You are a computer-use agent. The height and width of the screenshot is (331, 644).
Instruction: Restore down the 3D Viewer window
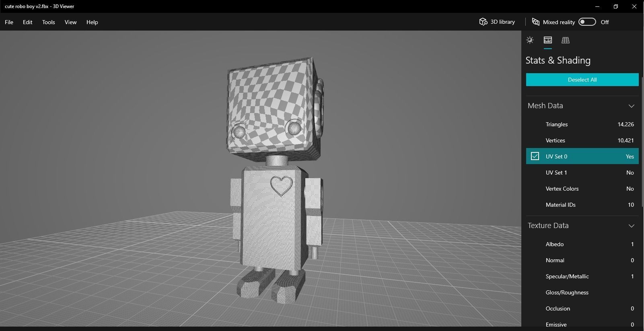tap(616, 6)
